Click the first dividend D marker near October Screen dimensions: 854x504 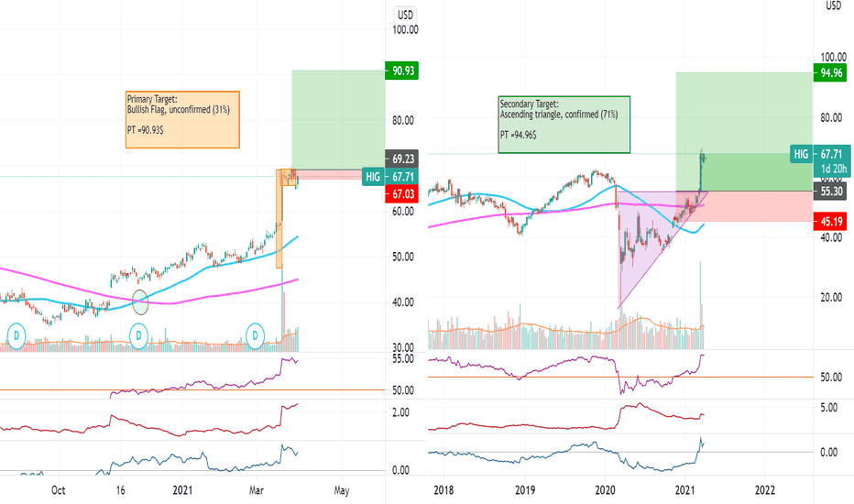16,336
